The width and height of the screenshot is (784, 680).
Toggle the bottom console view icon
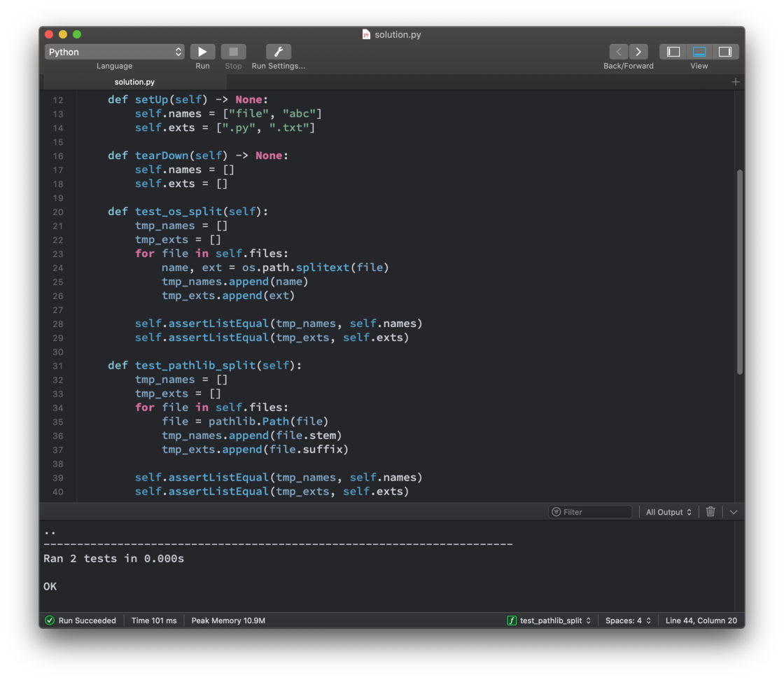pos(699,51)
